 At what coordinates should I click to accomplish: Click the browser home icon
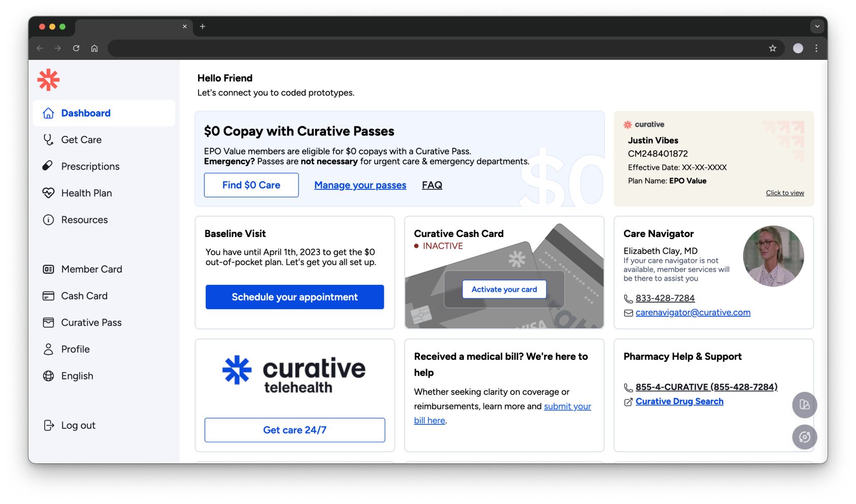[x=94, y=48]
